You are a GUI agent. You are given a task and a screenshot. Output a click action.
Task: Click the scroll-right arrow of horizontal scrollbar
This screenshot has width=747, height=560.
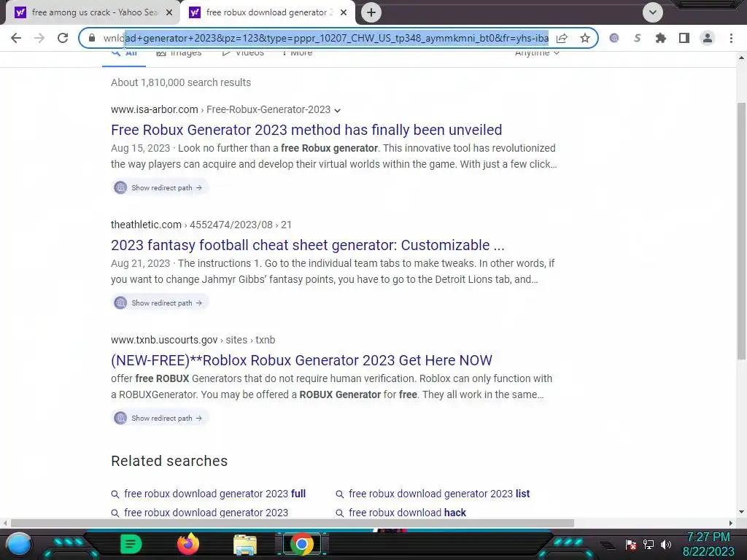click(x=731, y=523)
